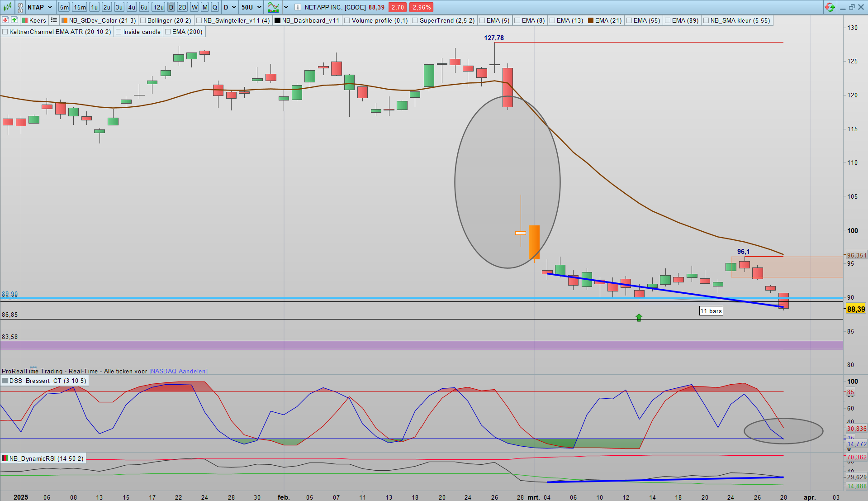This screenshot has width=868, height=501.
Task: Select the 1u hourly timeframe
Action: click(94, 7)
